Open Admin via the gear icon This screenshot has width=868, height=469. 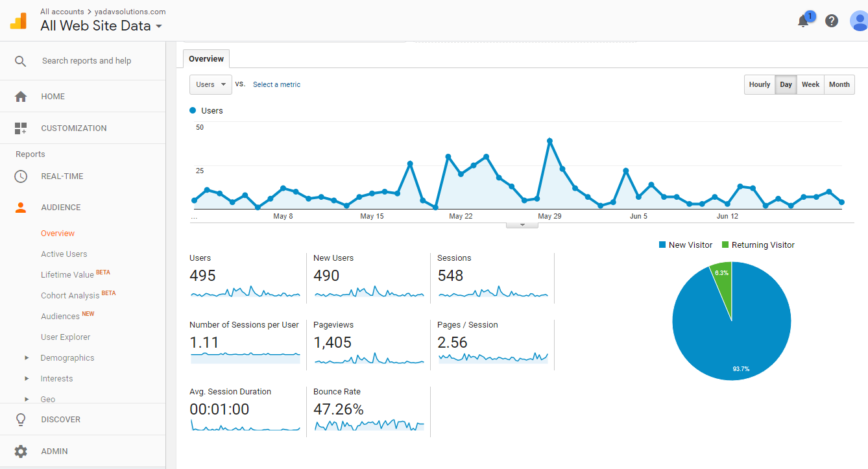click(x=21, y=451)
